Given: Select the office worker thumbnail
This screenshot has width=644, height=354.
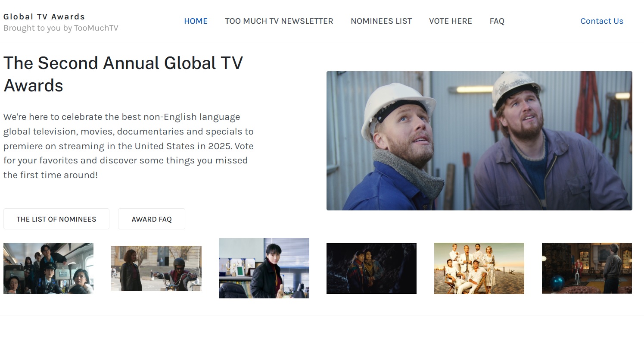Looking at the screenshot, I should [x=264, y=268].
